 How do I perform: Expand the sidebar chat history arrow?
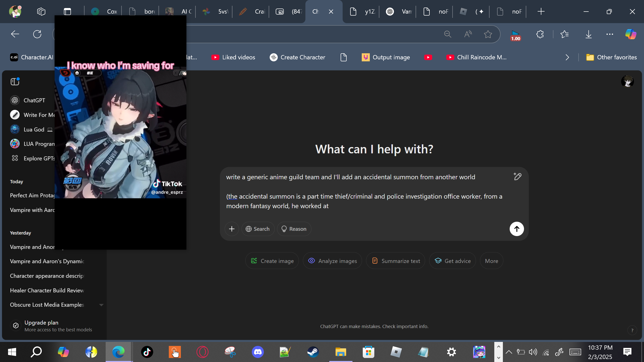pos(101,305)
